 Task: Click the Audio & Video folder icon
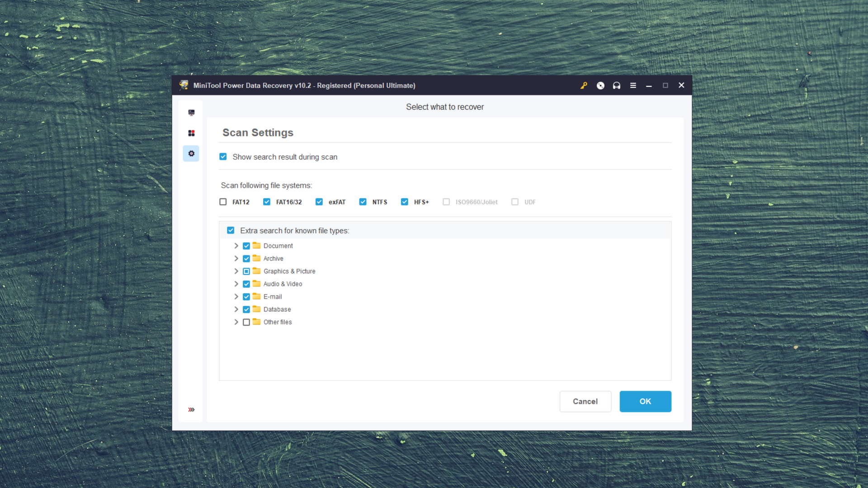pyautogui.click(x=257, y=283)
